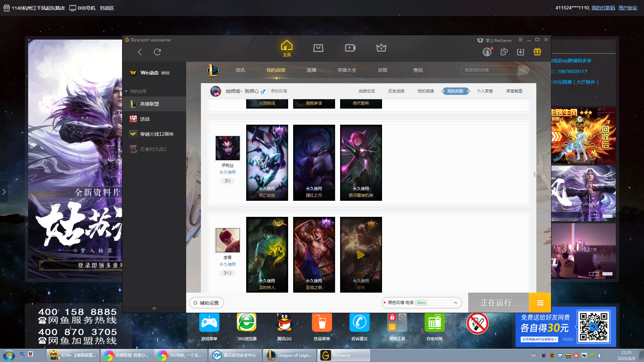Image resolution: width=644 pixels, height=362 pixels.
Task: Click the hero search magnifier button
Action: pyautogui.click(x=523, y=70)
